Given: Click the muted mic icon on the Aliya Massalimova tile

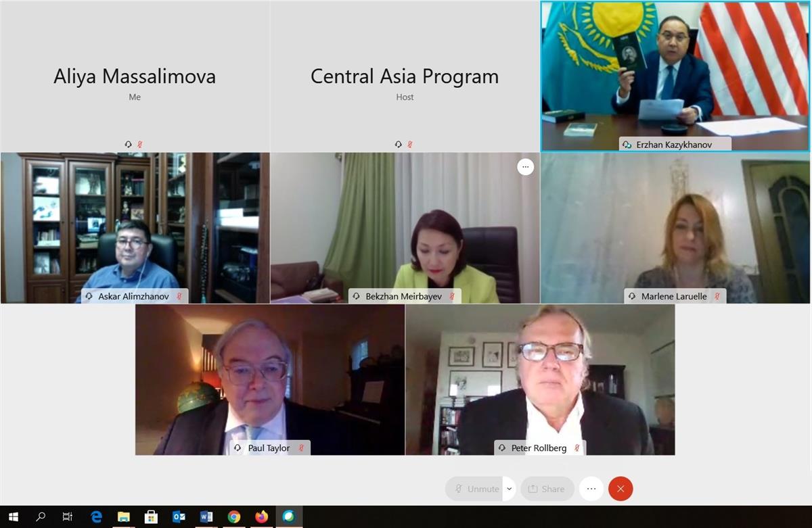Looking at the screenshot, I should point(140,144).
